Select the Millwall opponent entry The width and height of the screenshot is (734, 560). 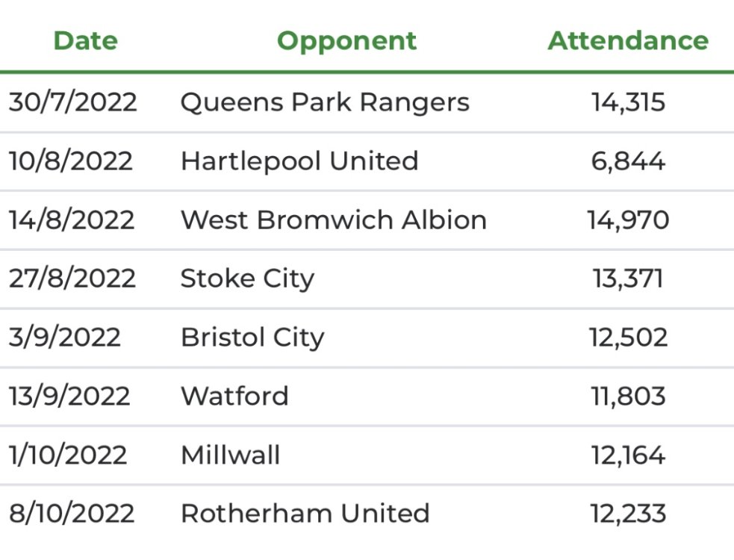click(x=230, y=455)
